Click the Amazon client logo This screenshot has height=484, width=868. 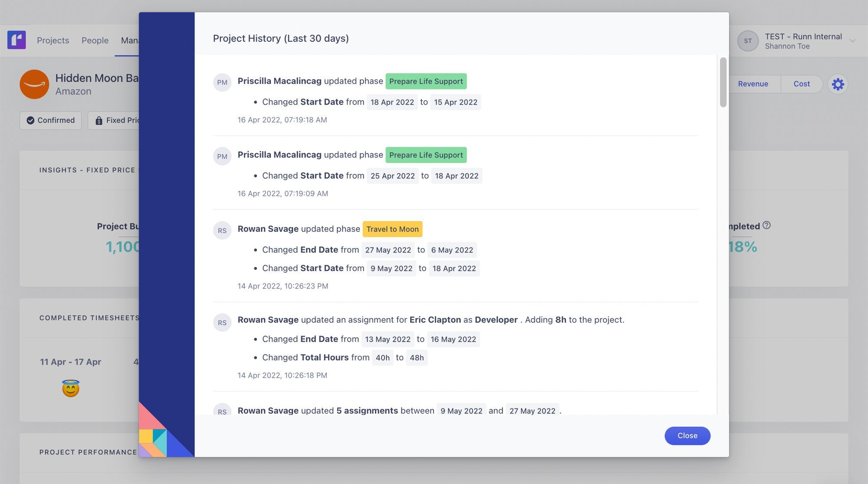[34, 84]
